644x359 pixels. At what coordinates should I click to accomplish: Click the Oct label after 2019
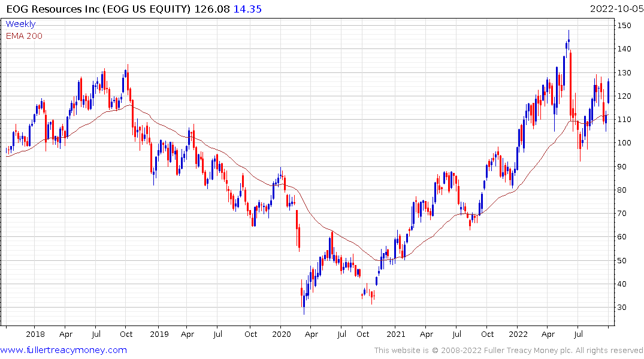coord(250,334)
